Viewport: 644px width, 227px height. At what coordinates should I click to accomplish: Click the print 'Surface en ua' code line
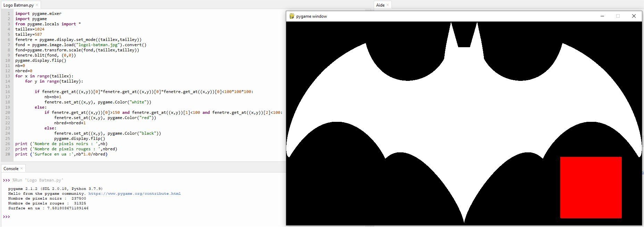tap(61, 154)
